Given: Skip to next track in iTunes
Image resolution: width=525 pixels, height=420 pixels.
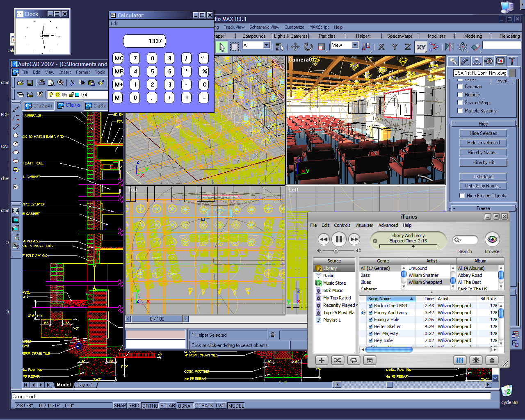Looking at the screenshot, I should 354,239.
